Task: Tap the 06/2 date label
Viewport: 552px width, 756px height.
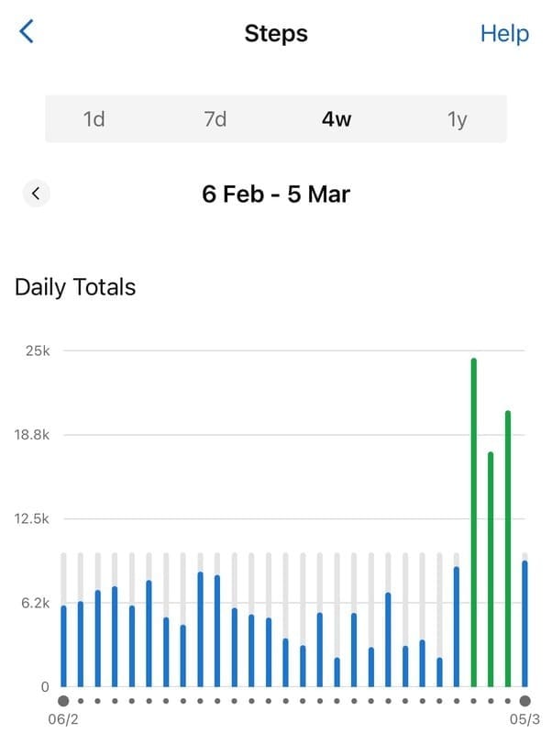Action: [x=63, y=720]
